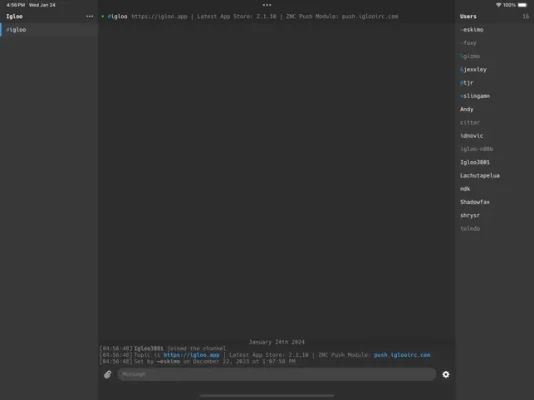Select user Andy in Users list

[467, 109]
